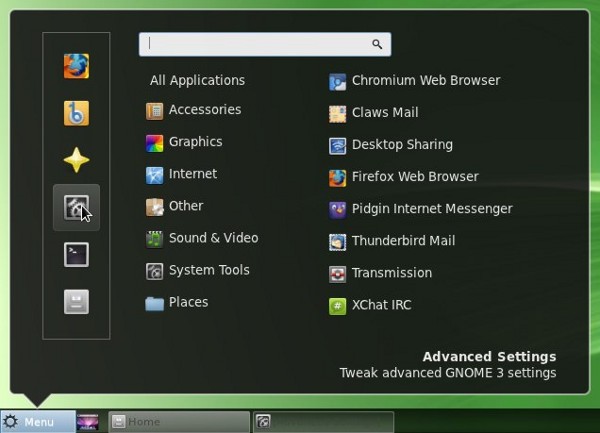Click the menu search text field
This screenshot has height=433, width=600.
258,44
